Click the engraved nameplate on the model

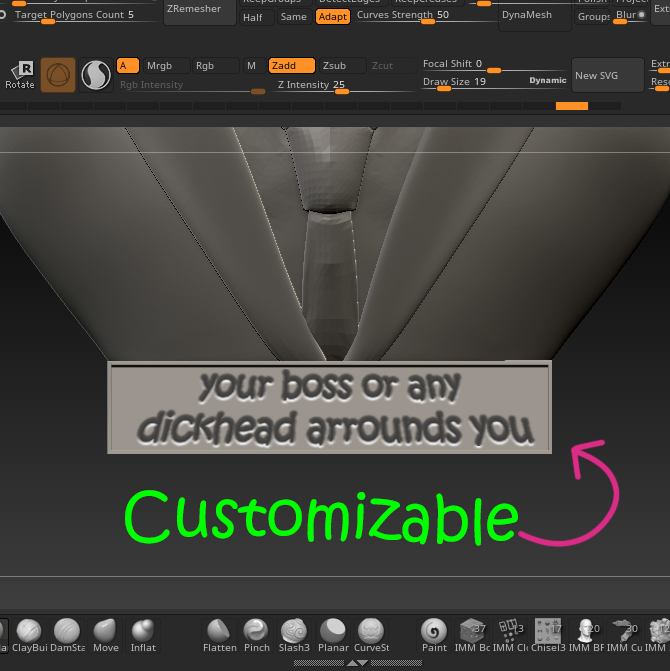point(329,407)
